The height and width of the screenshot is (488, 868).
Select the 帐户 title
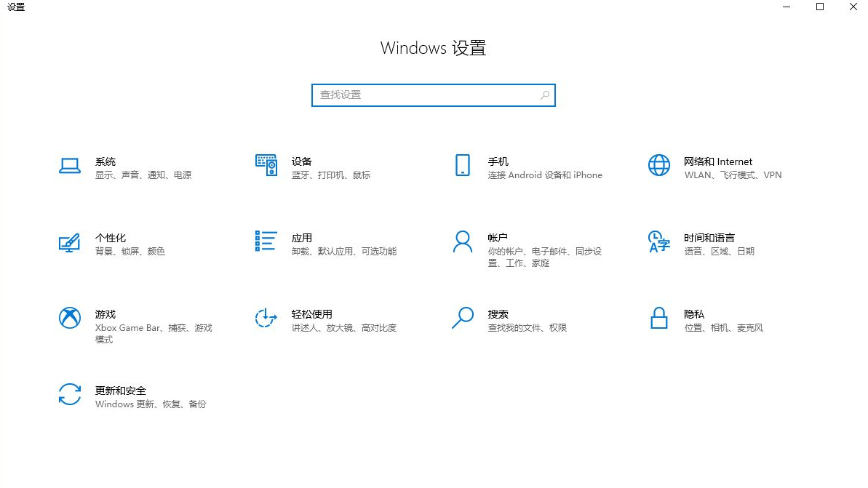[x=498, y=238]
